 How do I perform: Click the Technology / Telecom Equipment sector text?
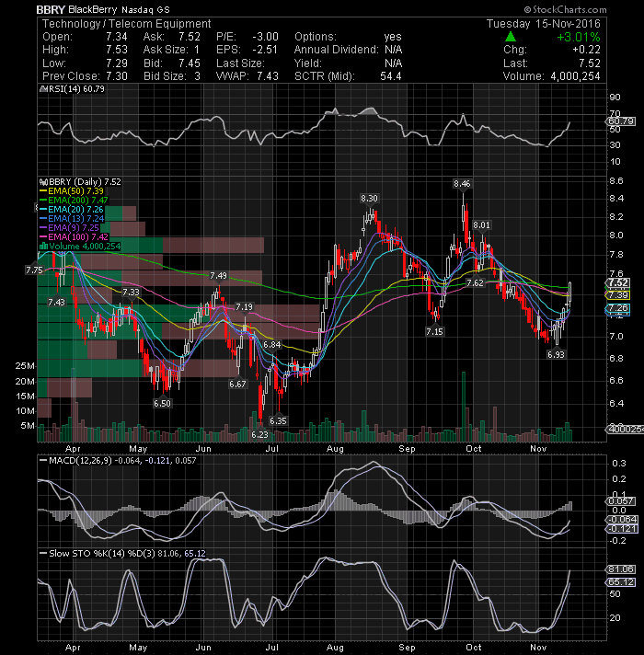pos(126,24)
